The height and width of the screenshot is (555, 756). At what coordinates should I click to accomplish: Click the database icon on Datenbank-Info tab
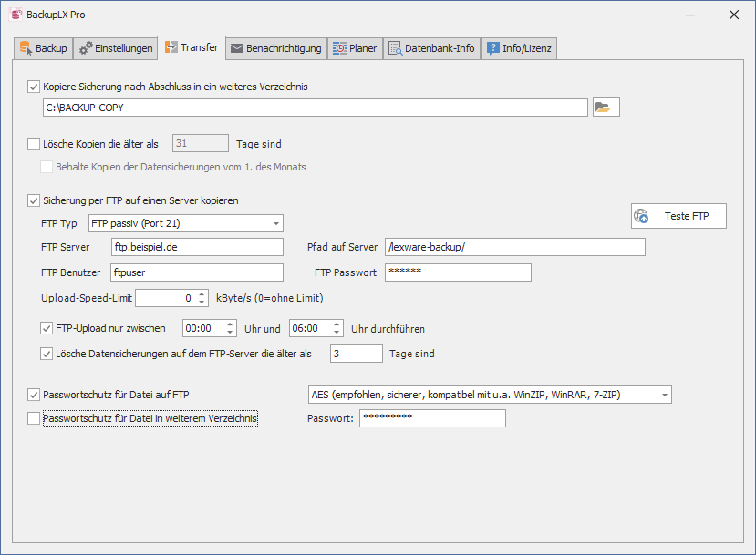coord(397,48)
